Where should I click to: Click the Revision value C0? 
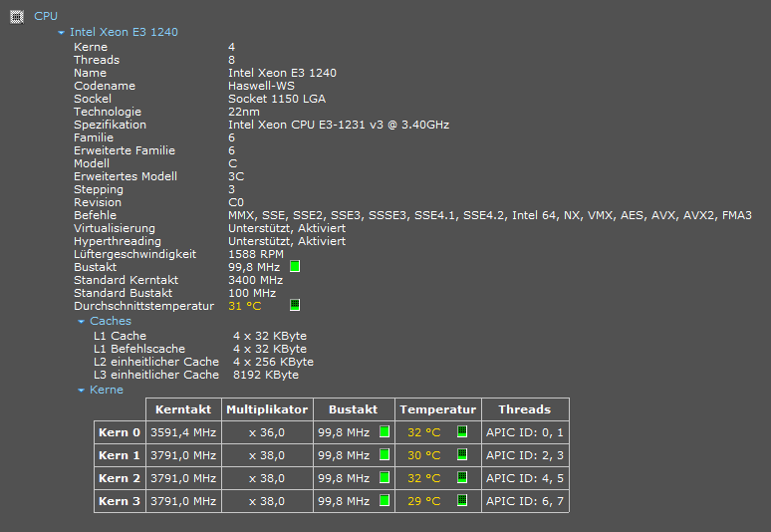click(236, 202)
